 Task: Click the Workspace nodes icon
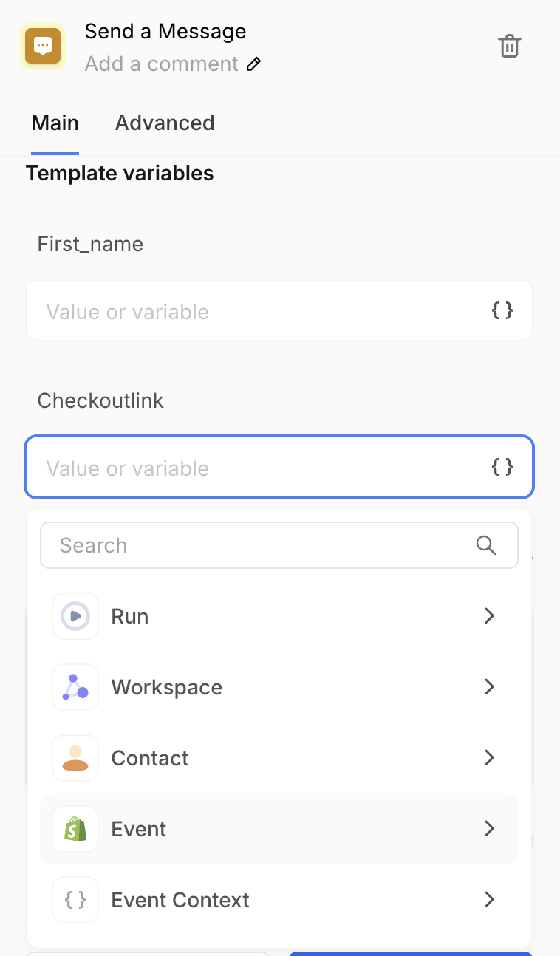pyautogui.click(x=75, y=687)
